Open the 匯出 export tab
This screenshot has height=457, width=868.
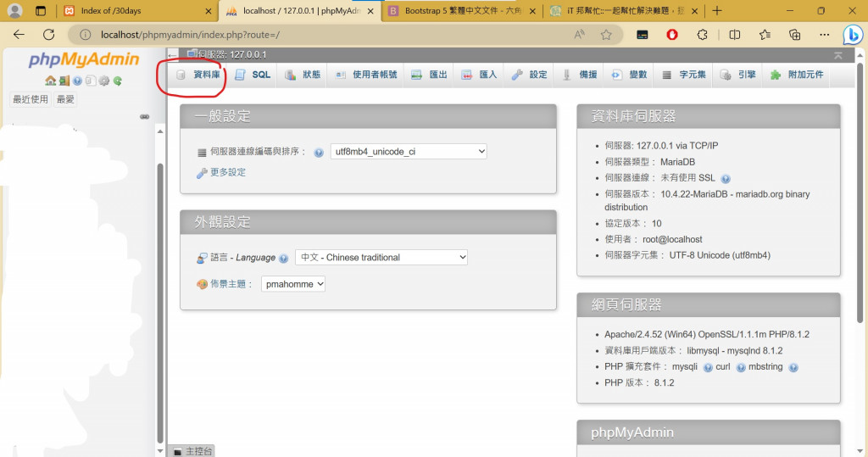[429, 75]
